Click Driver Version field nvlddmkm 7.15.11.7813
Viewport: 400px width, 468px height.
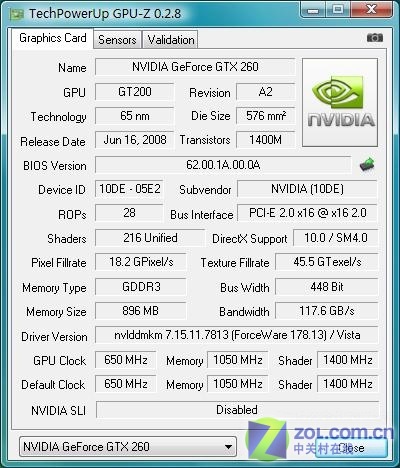237,335
